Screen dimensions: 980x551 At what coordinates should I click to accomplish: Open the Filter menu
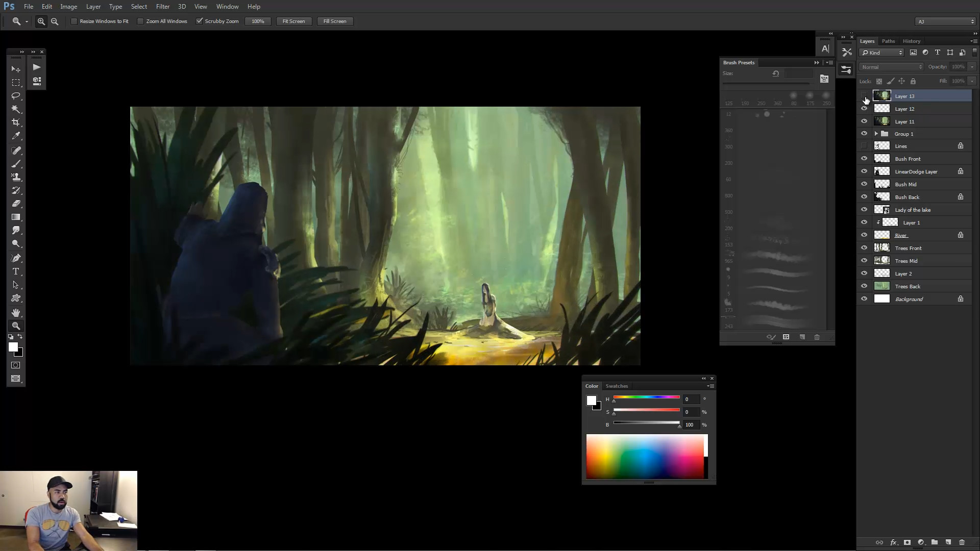click(x=162, y=7)
